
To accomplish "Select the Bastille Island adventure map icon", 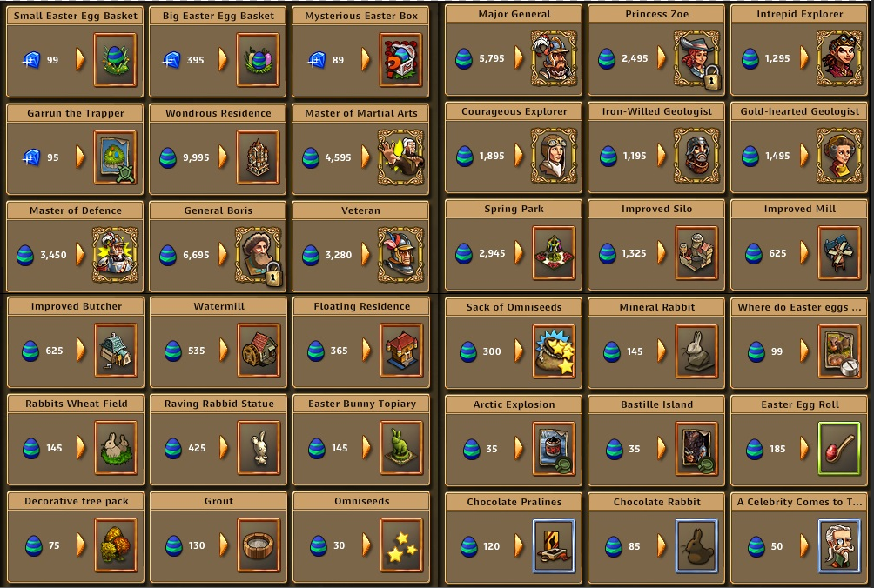I will click(x=696, y=449).
